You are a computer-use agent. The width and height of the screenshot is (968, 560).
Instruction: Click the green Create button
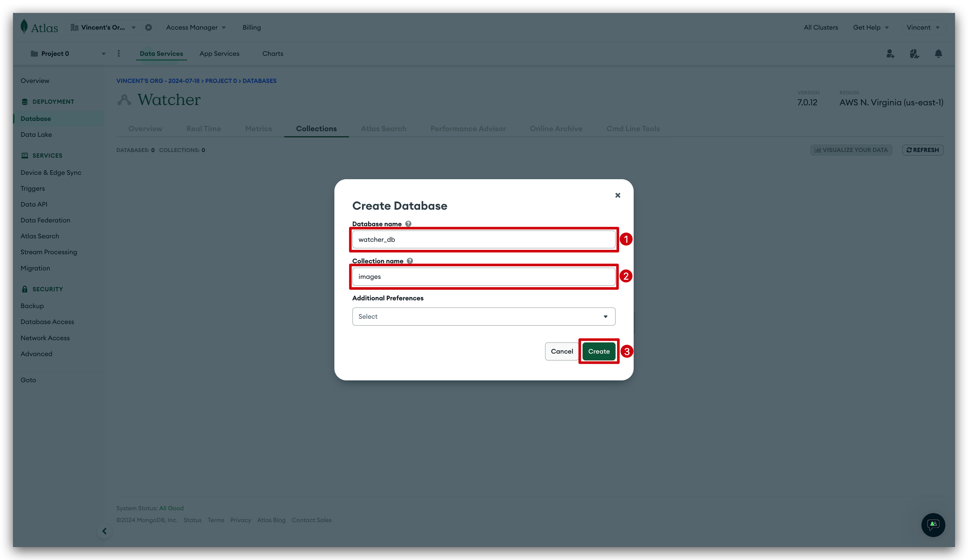(599, 351)
